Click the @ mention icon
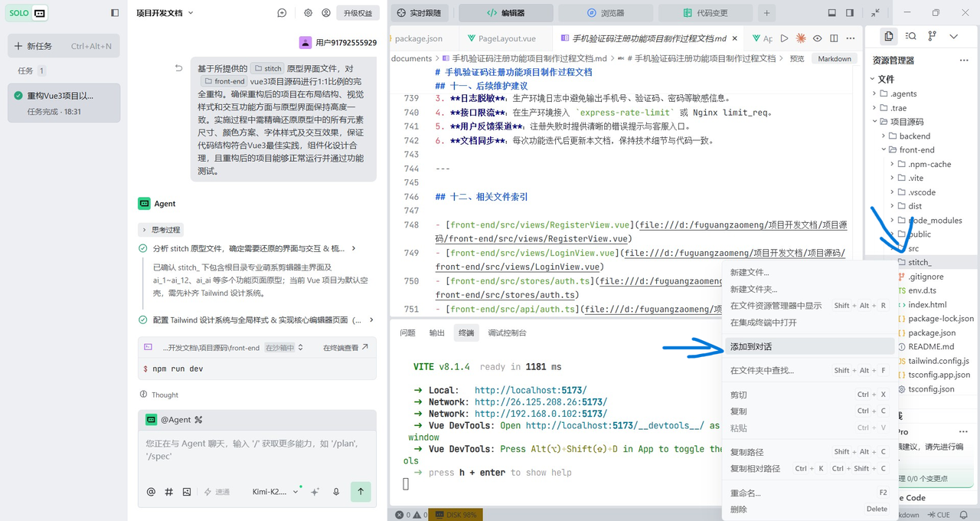 coord(151,492)
